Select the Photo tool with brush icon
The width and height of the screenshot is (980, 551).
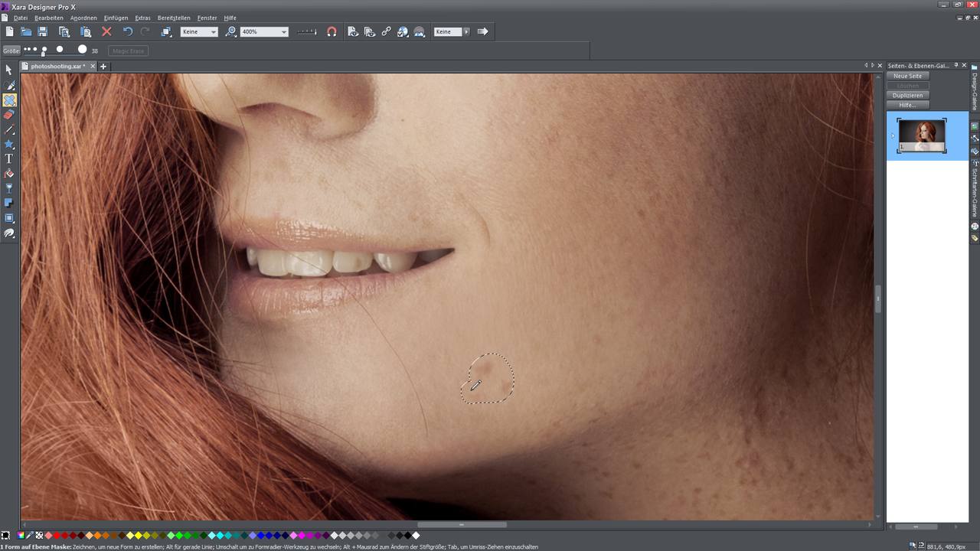click(x=9, y=85)
